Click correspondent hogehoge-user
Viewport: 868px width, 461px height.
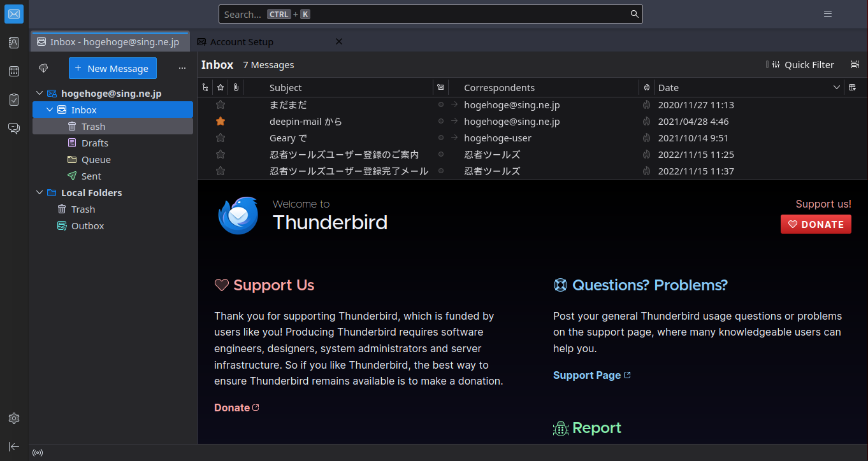(497, 138)
